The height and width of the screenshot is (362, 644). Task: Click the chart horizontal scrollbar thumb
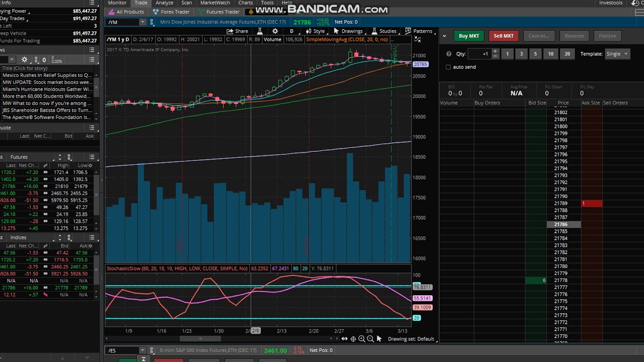201,338
